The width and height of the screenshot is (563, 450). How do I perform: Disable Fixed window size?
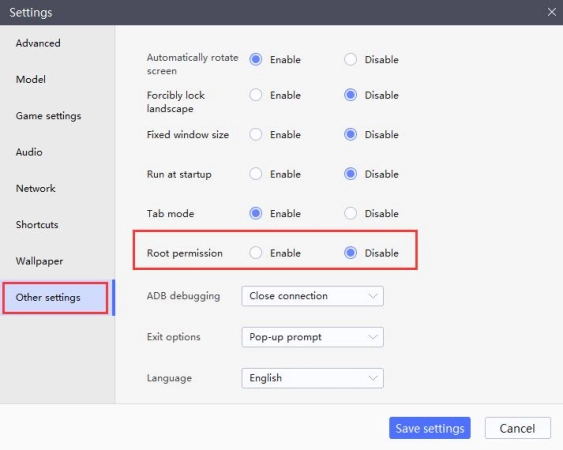tap(350, 134)
